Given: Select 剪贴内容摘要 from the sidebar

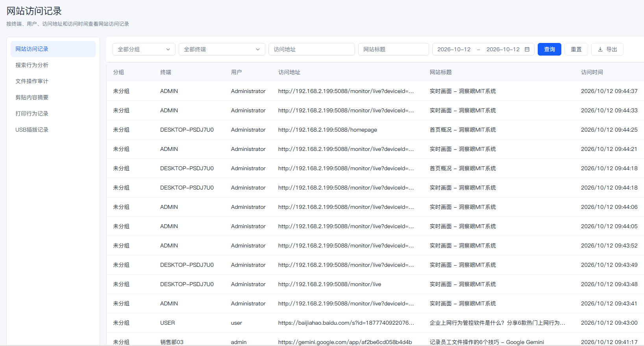Looking at the screenshot, I should pyautogui.click(x=53, y=97).
